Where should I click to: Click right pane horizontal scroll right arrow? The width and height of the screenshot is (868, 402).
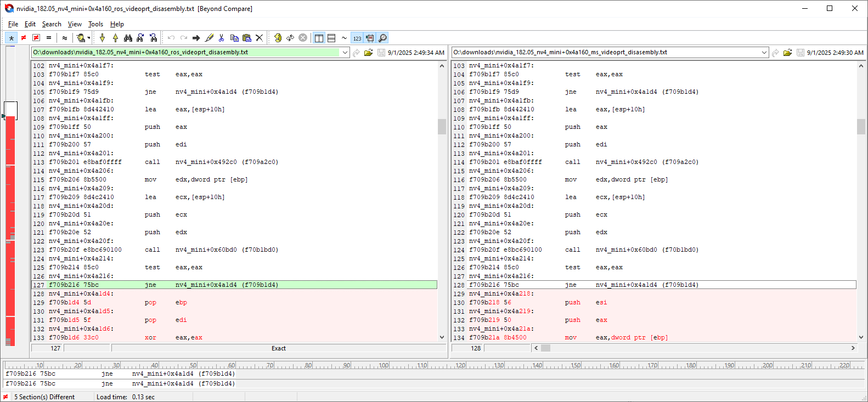coord(853,348)
